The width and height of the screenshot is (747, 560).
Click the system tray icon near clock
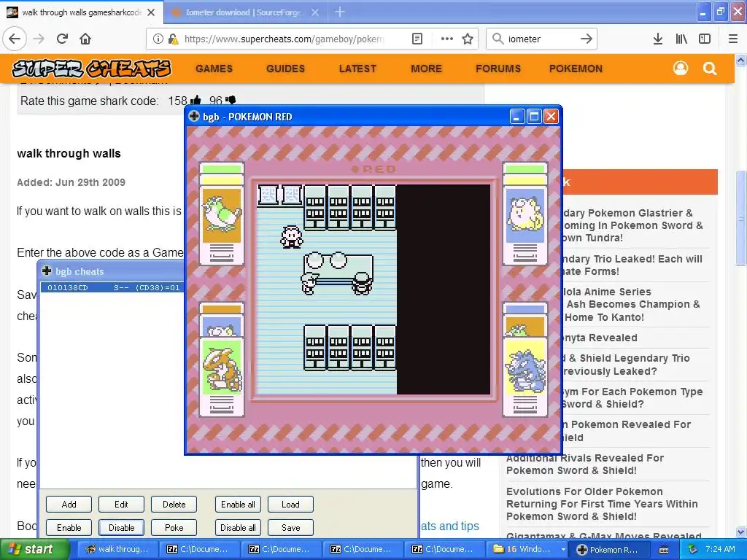coord(693,549)
